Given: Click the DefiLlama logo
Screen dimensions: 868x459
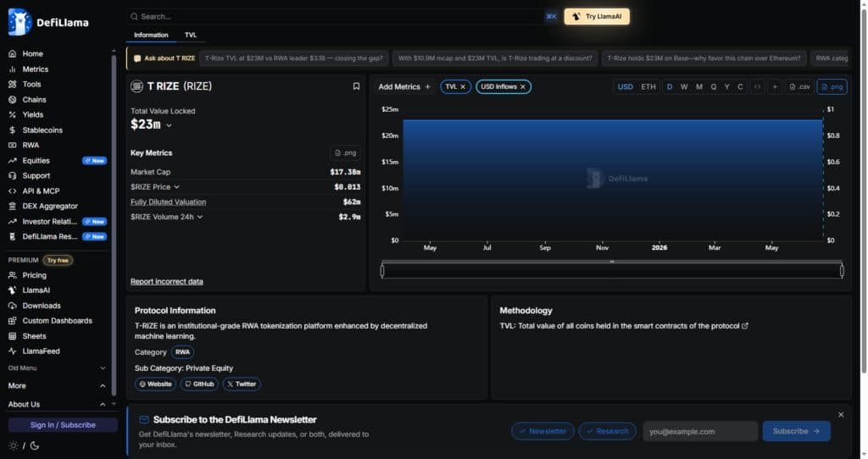Looking at the screenshot, I should coord(48,22).
